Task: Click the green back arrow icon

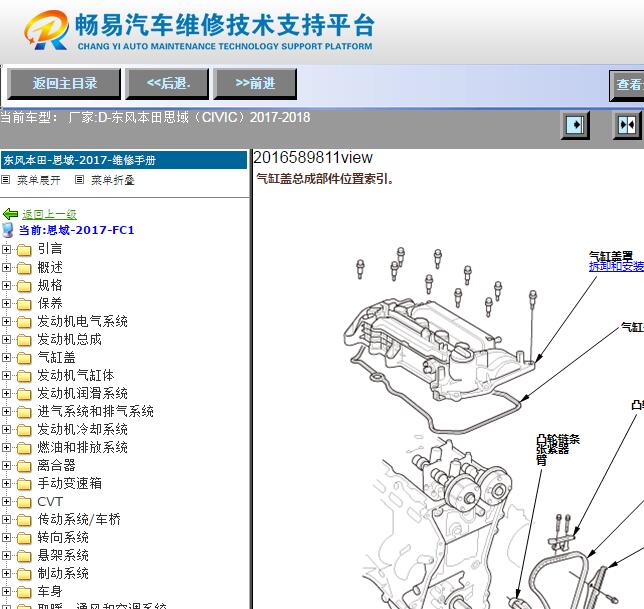Action: [10, 214]
